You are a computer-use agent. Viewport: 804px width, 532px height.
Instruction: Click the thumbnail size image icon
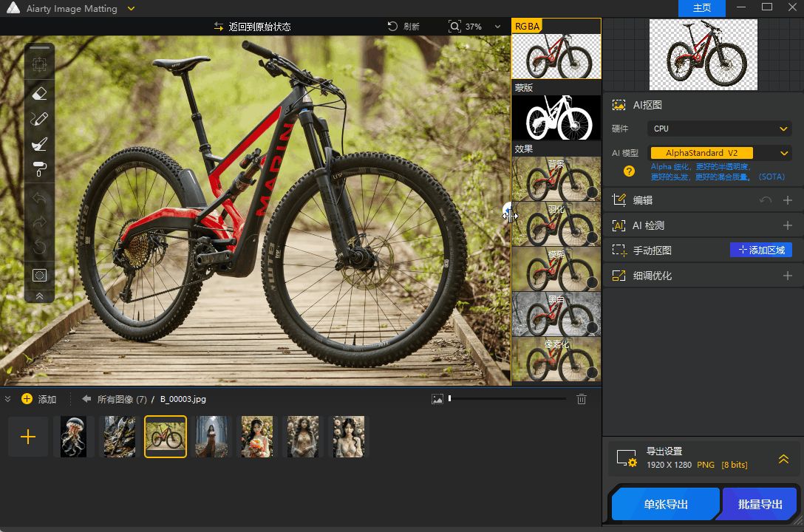pos(437,399)
